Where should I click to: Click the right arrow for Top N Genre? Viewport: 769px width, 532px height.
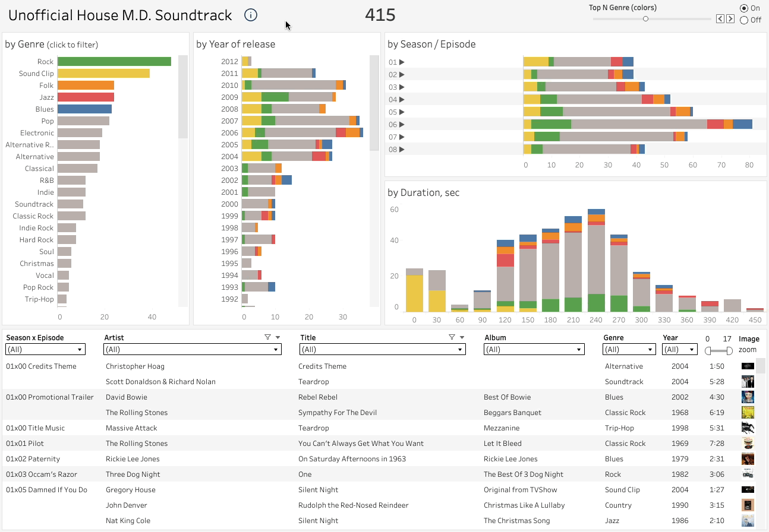[x=729, y=19]
